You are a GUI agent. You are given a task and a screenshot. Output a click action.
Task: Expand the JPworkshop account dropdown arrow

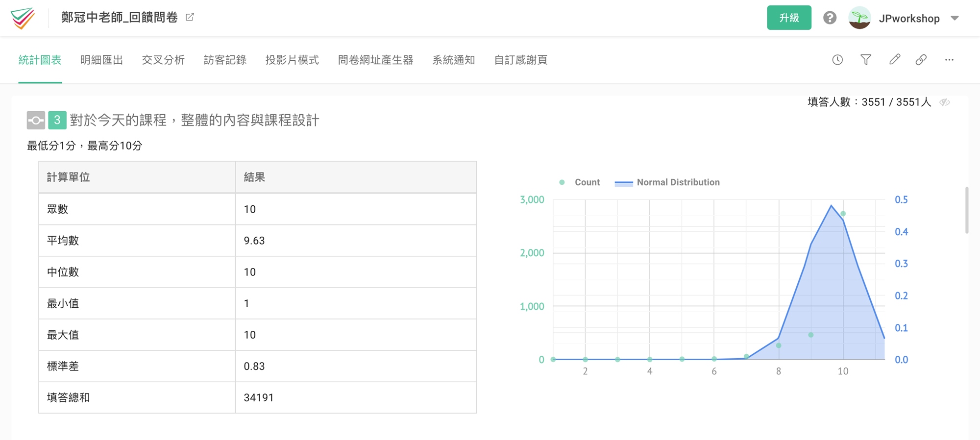(x=955, y=18)
